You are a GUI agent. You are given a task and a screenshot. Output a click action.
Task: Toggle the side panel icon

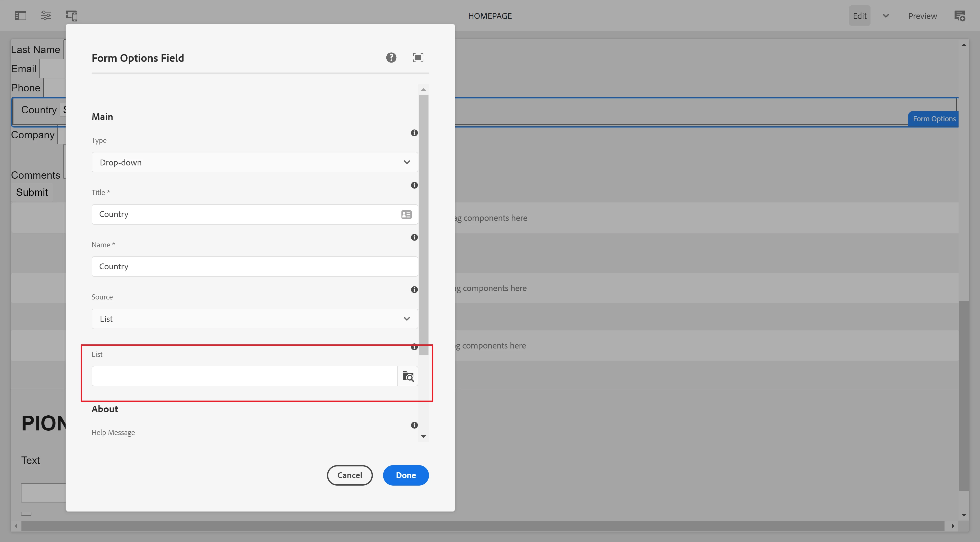click(x=20, y=16)
